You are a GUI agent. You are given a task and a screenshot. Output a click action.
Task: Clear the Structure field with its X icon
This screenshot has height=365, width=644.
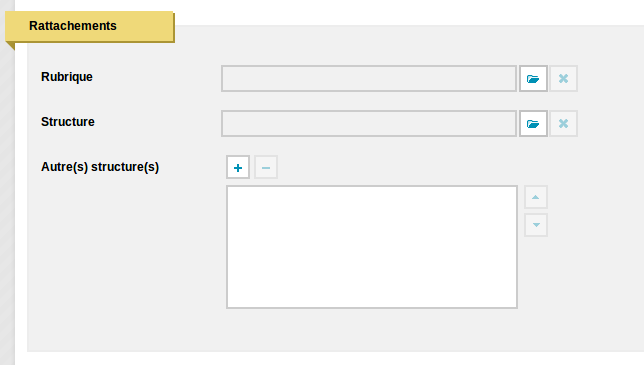pyautogui.click(x=564, y=124)
